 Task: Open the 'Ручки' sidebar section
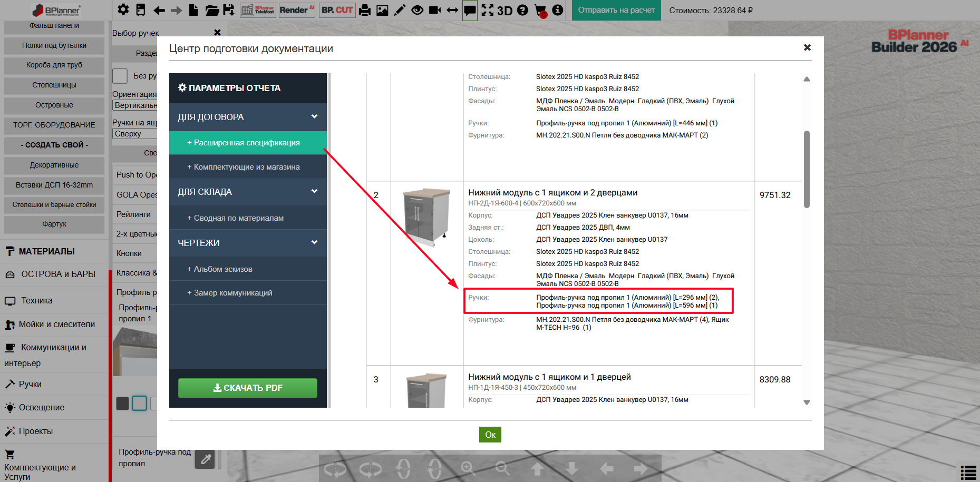[x=55, y=385]
